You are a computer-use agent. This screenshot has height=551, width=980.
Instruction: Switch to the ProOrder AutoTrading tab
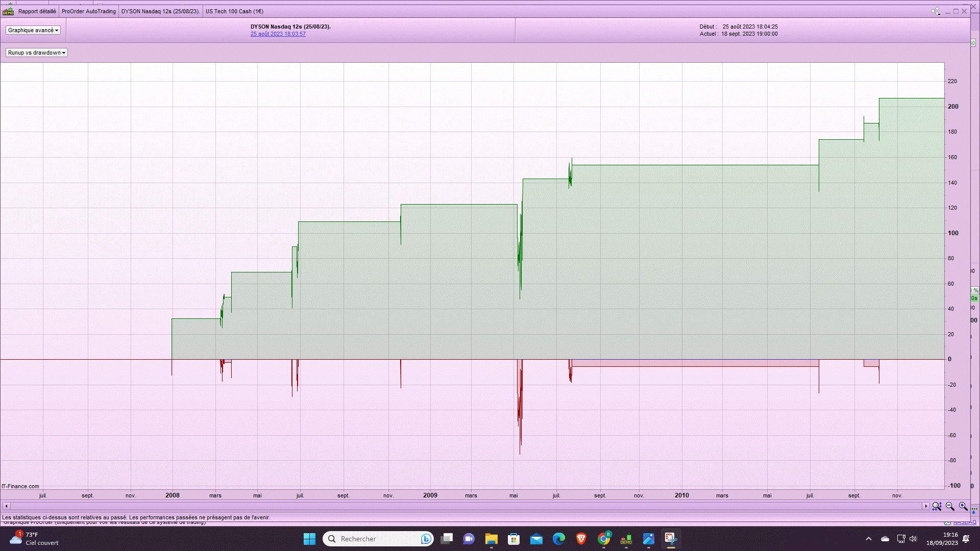(89, 11)
